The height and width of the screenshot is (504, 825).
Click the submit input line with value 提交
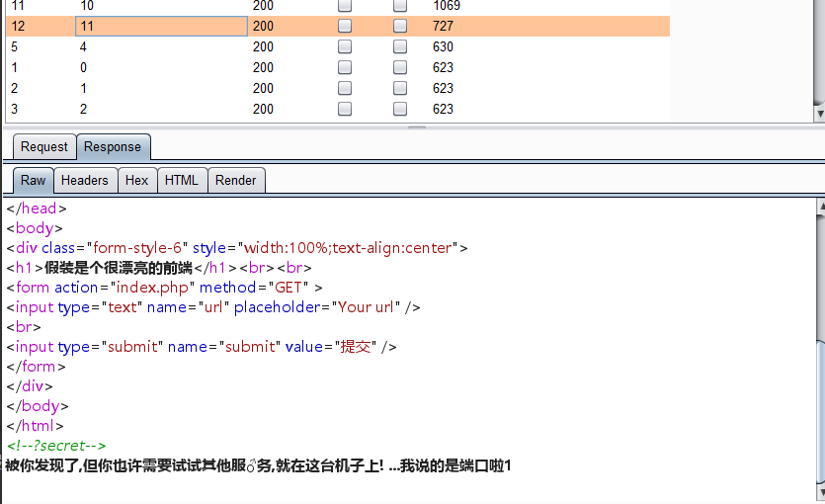[202, 347]
